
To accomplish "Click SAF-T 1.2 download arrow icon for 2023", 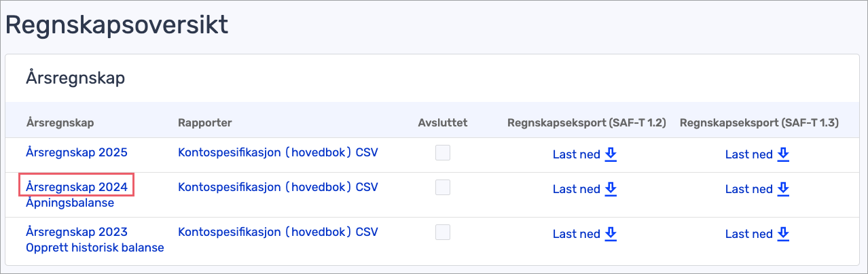I will pos(611,233).
